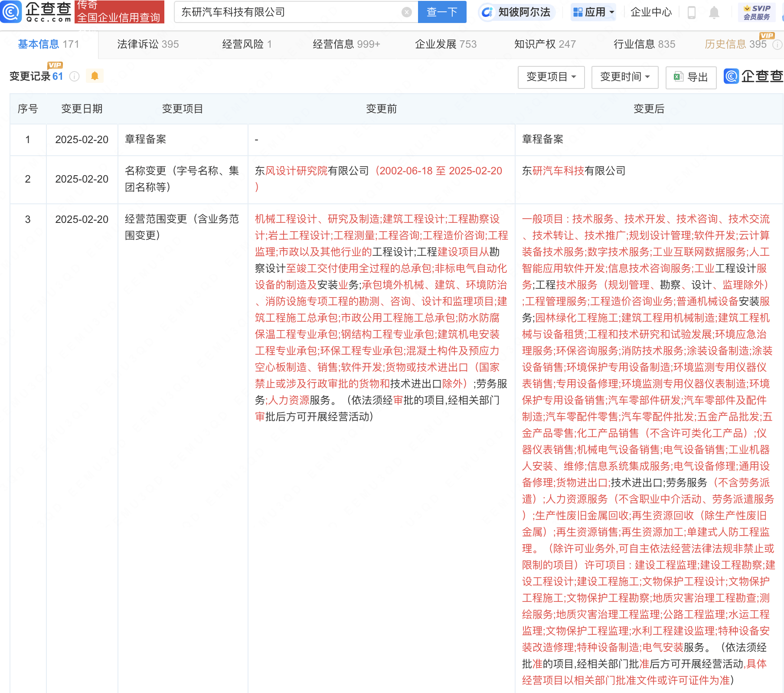The height and width of the screenshot is (693, 784).
Task: Click the 传奇 全国企业信用查询 banner
Action: pos(119,12)
